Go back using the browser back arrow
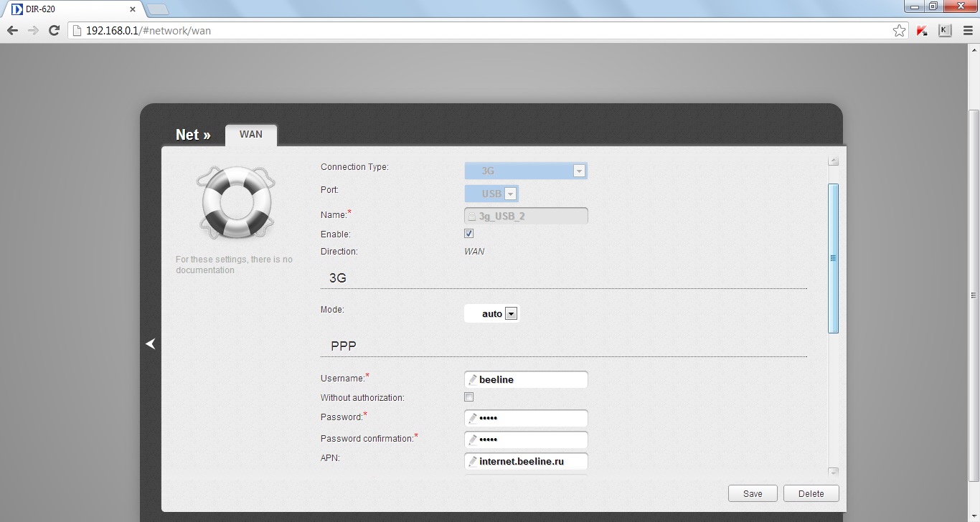The image size is (980, 522). point(12,31)
